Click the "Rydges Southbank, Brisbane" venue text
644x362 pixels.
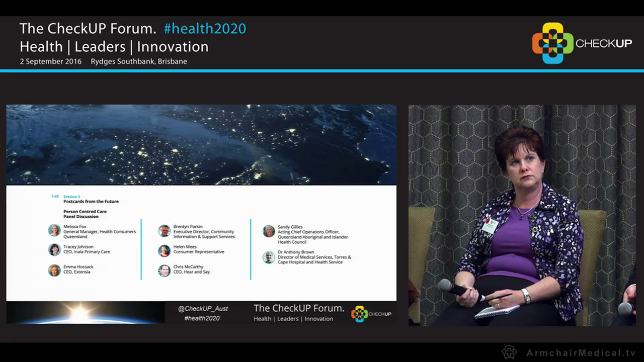pos(139,61)
